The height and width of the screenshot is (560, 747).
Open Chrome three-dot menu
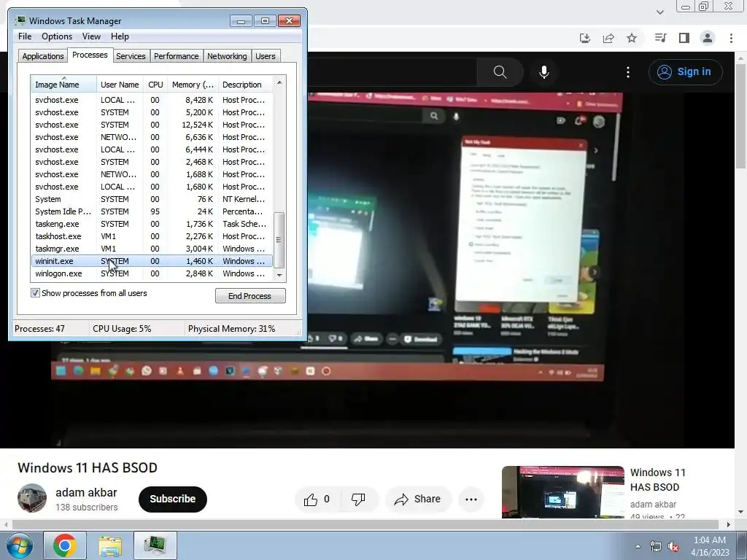pyautogui.click(x=731, y=38)
